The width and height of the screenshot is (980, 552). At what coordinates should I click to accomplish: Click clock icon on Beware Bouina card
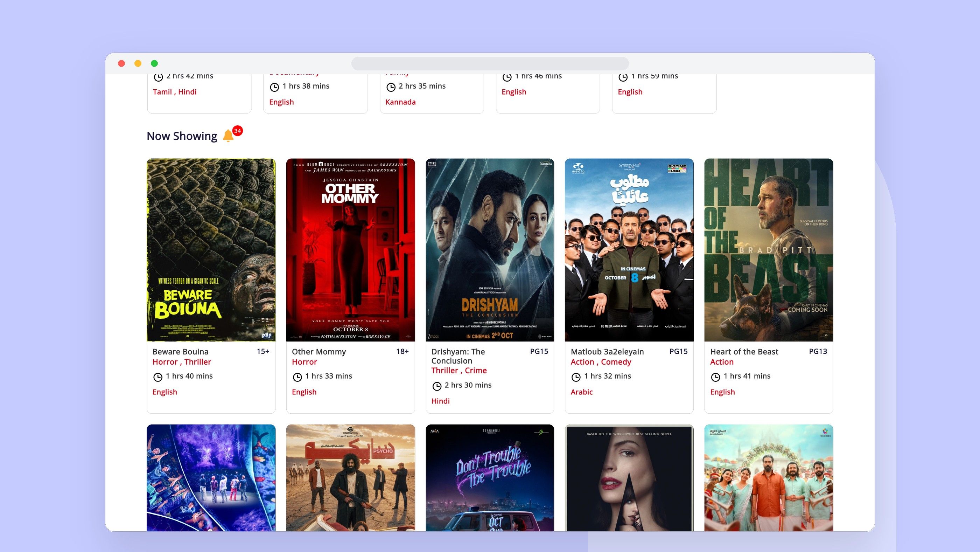[x=157, y=377]
